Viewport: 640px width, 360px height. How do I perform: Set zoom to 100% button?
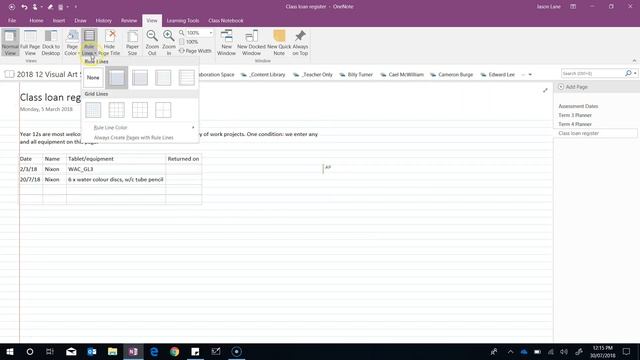(x=189, y=42)
